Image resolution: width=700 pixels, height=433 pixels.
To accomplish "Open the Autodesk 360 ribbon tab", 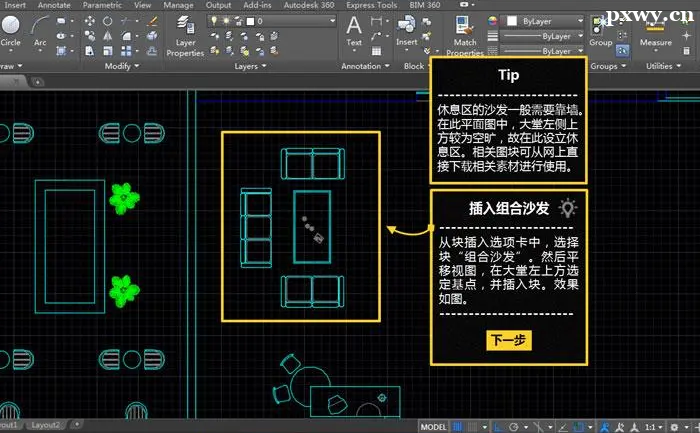I will [309, 5].
